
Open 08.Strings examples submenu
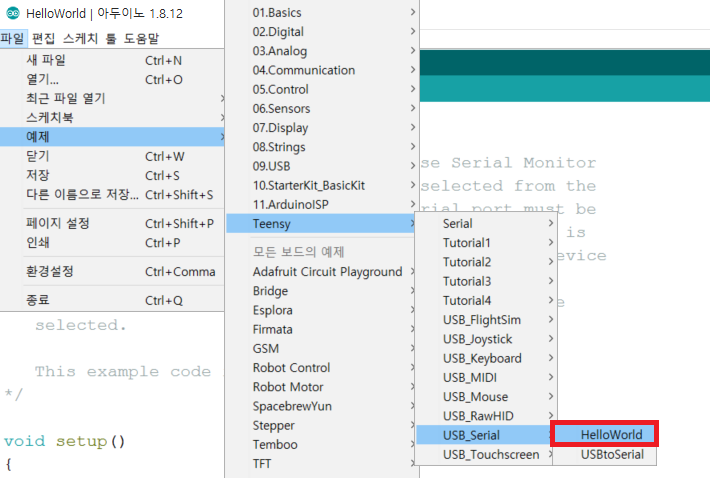pyautogui.click(x=321, y=147)
